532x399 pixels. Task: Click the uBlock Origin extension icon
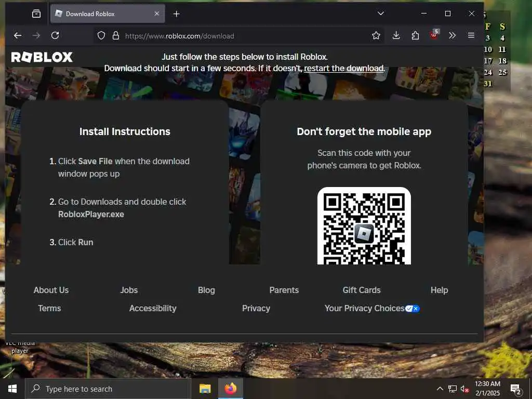pos(434,35)
